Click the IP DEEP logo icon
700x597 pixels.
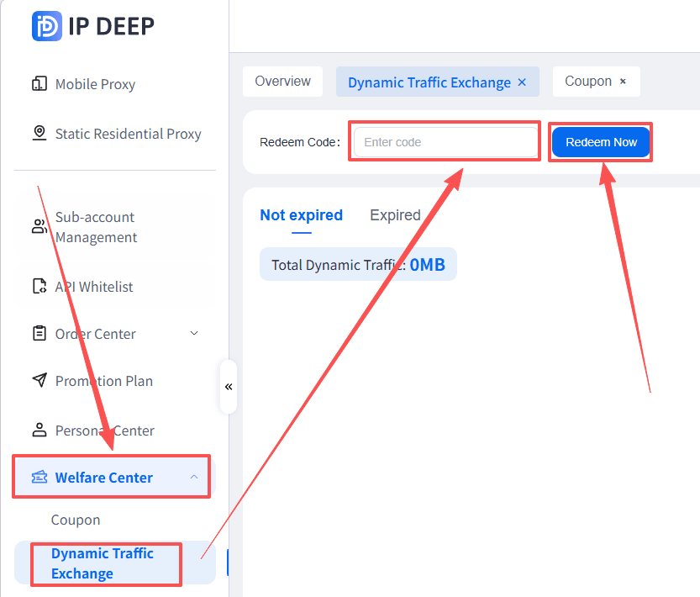pyautogui.click(x=47, y=26)
